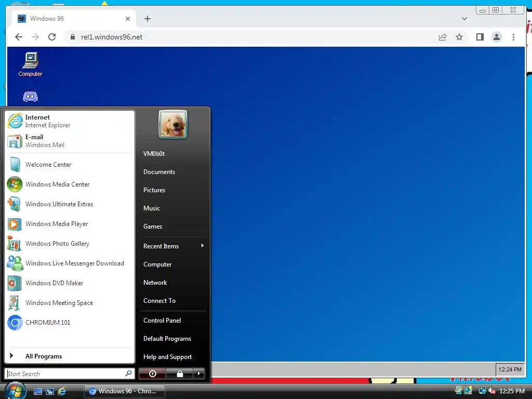This screenshot has height=399, width=532.
Task: Expand Recent Items submenu
Action: tap(173, 246)
